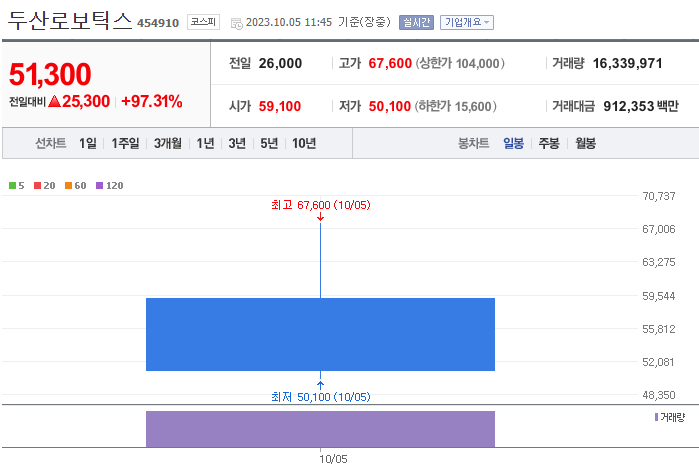Click the 코스피 market label
Image resolution: width=699 pixels, height=470 pixels.
coord(203,22)
